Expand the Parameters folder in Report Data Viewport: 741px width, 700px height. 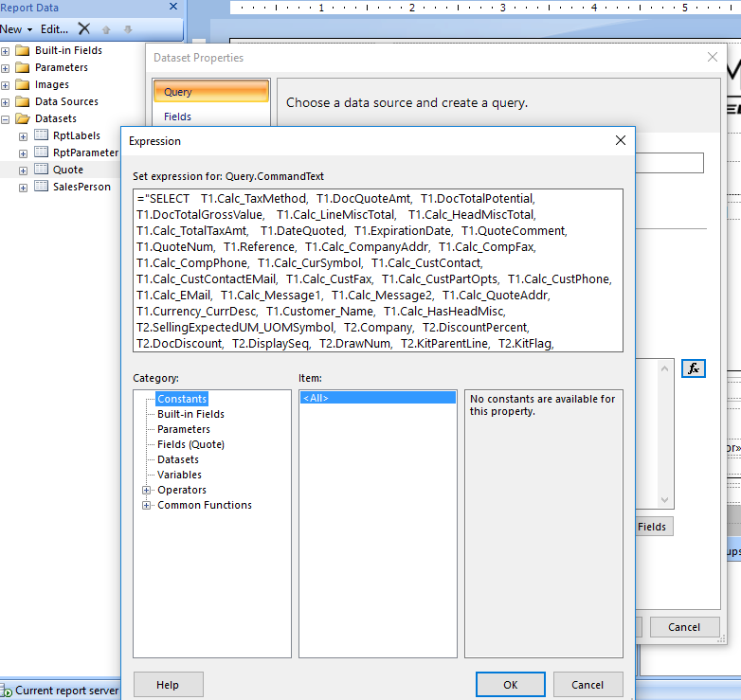pos(5,68)
